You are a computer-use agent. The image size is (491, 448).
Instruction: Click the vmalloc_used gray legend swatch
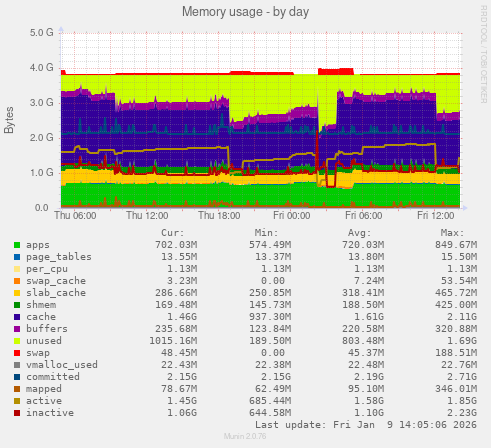coord(17,365)
